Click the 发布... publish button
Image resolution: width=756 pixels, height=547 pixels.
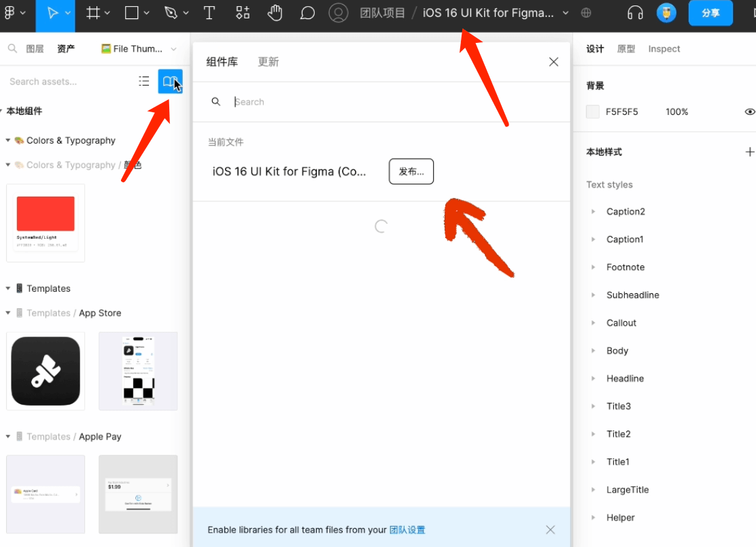coord(411,171)
